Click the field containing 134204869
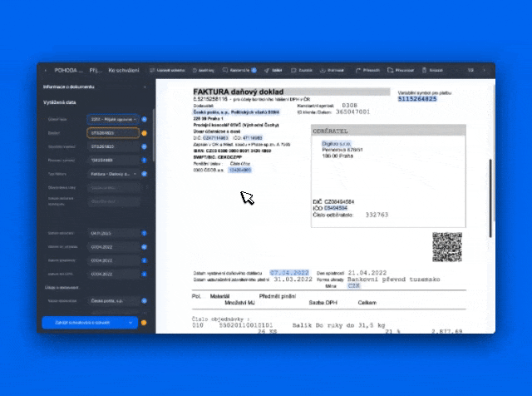This screenshot has height=396, width=532. (114, 161)
